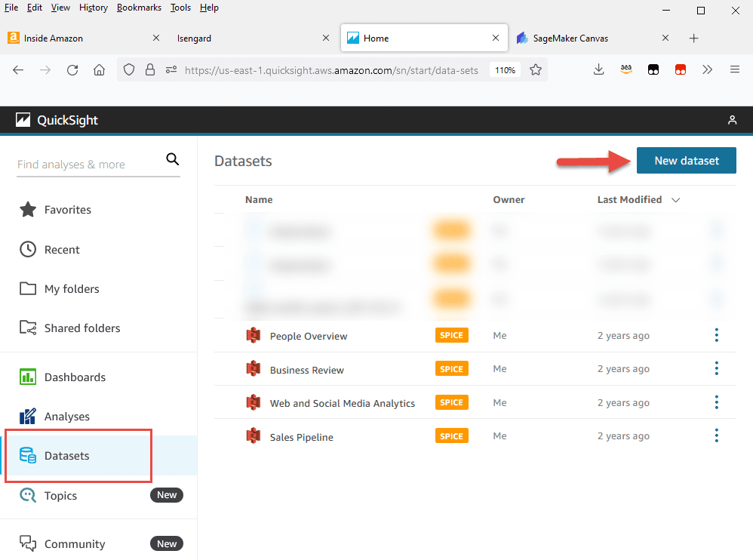Open the browser hamburger menu
This screenshot has height=560, width=753.
(735, 70)
